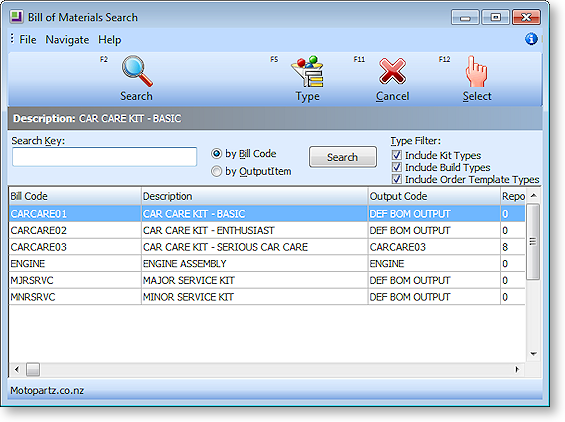Select the by OutputItem radio button
565x422 pixels.
coord(216,171)
